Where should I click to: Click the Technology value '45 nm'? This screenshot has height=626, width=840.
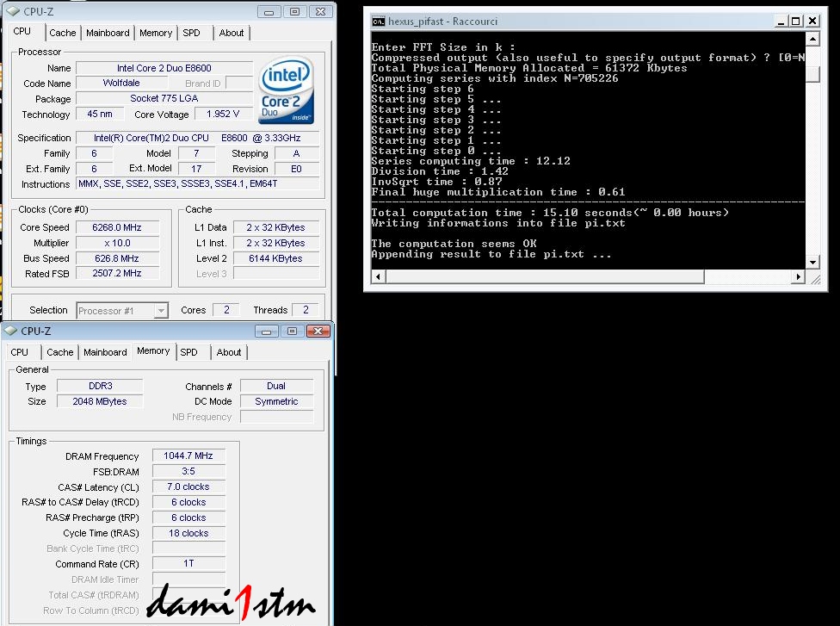pos(100,115)
